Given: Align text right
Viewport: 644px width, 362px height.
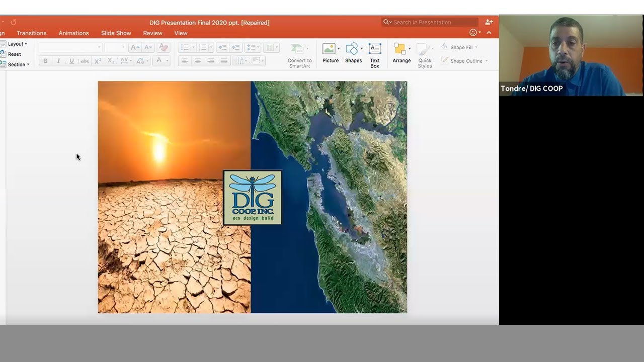Looking at the screenshot, I should (211, 61).
